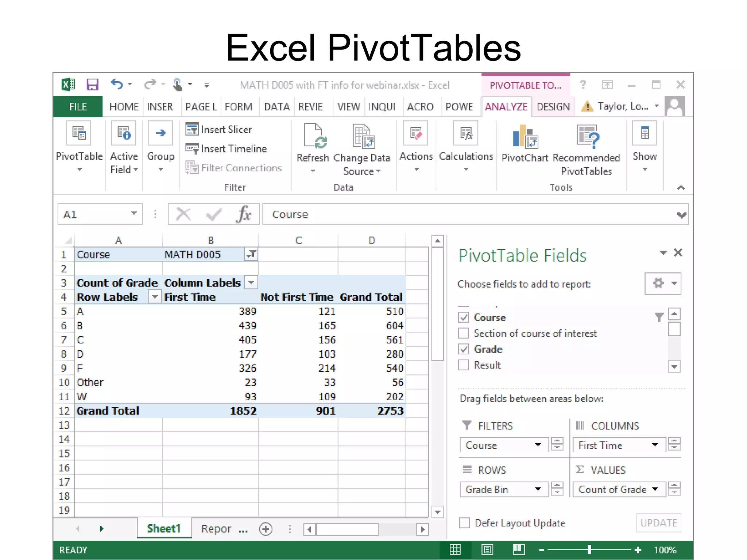The height and width of the screenshot is (560, 747).
Task: Expand the formula bar
Action: pyautogui.click(x=681, y=215)
